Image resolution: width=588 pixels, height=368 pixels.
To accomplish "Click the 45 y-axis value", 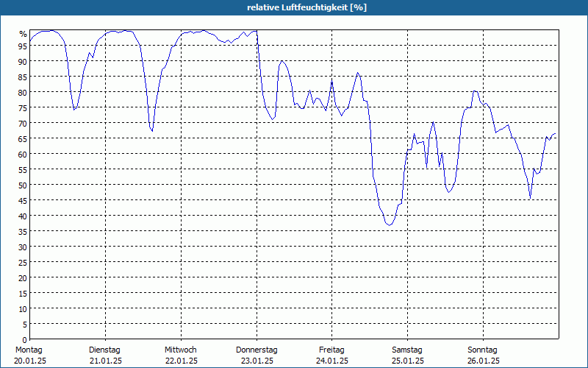I will coord(24,200).
